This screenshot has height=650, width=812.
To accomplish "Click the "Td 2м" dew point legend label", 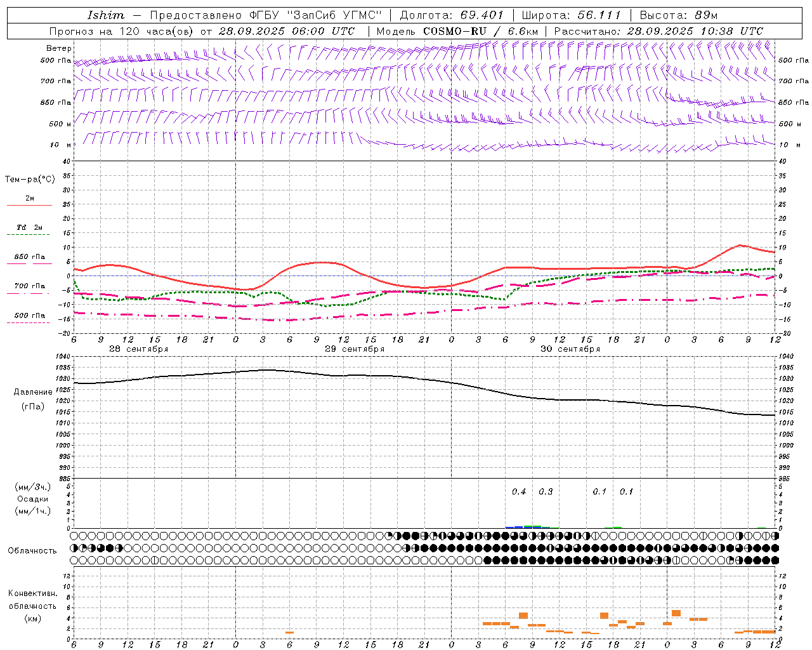I will [29, 227].
